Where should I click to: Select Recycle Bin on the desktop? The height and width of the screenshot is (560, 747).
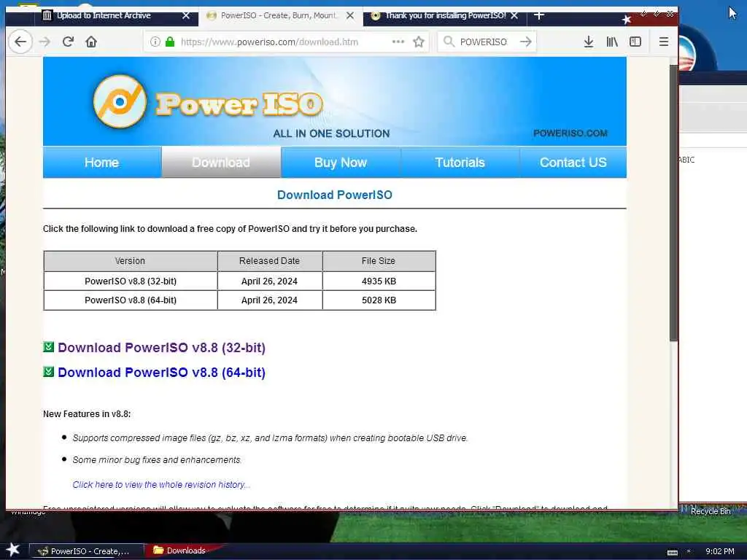711,511
